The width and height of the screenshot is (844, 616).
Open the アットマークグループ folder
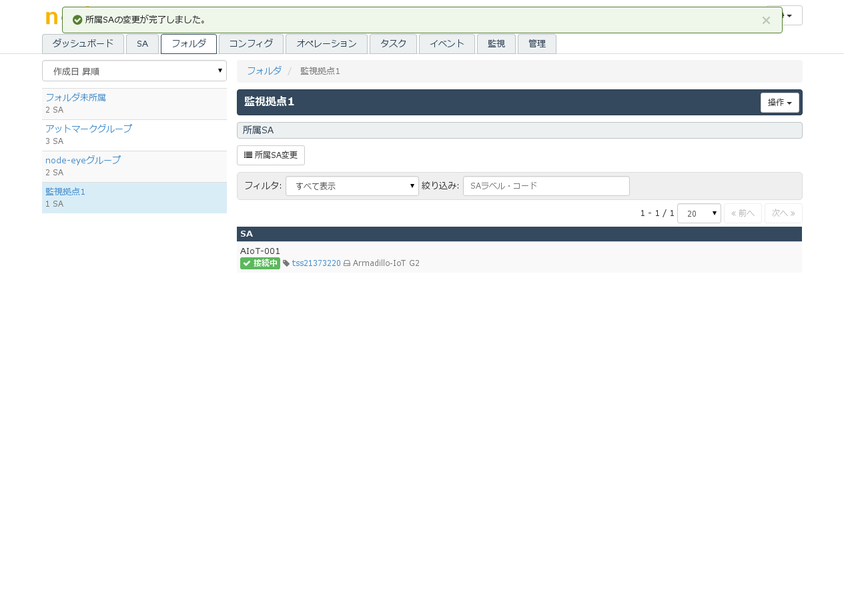click(x=89, y=129)
